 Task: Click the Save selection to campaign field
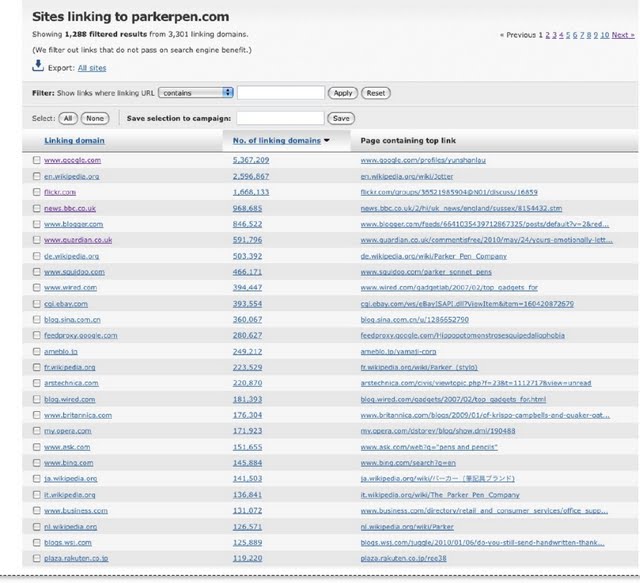click(280, 118)
